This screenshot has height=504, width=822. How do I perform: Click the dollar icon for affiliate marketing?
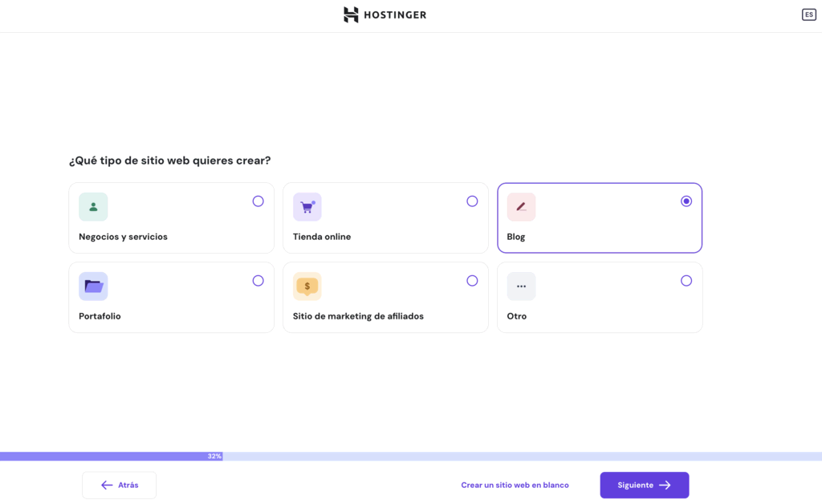pos(307,287)
